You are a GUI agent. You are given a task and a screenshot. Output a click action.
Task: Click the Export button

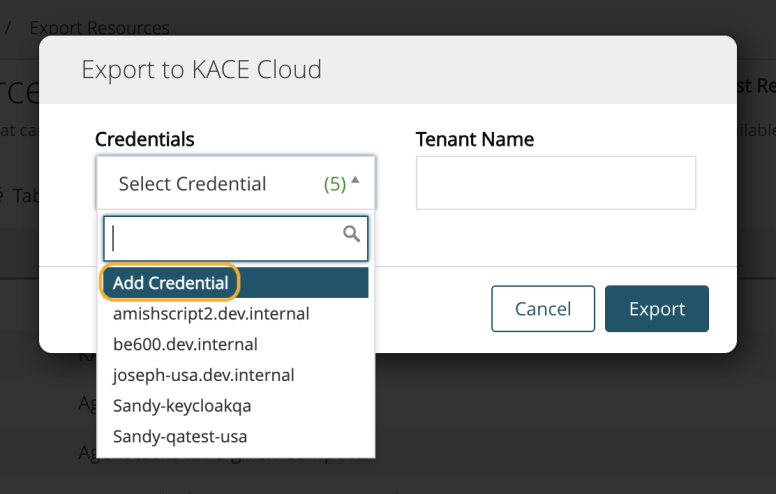[656, 309]
